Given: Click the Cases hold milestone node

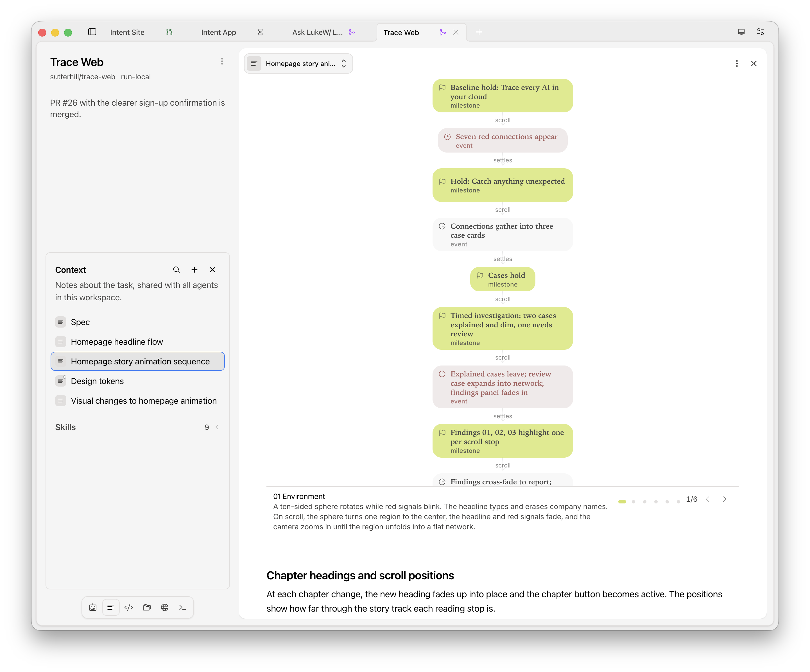Looking at the screenshot, I should click(x=503, y=280).
